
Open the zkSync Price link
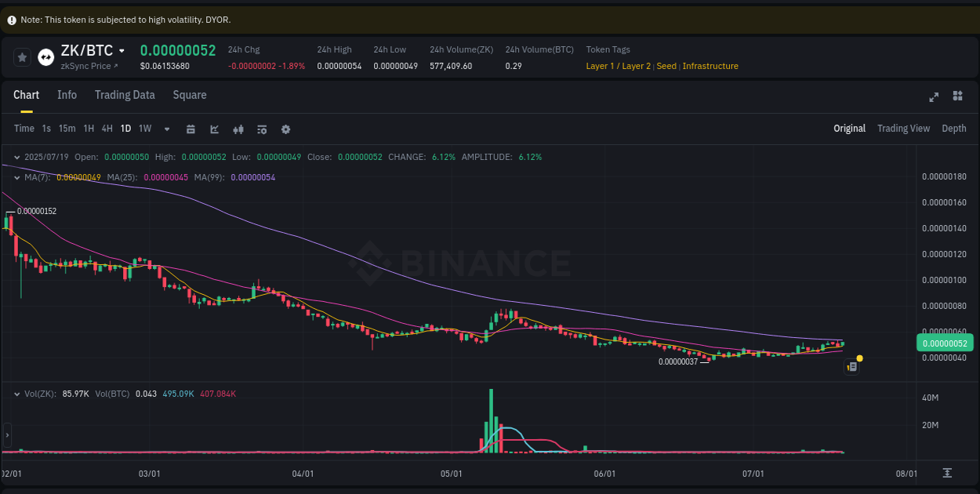pyautogui.click(x=88, y=66)
